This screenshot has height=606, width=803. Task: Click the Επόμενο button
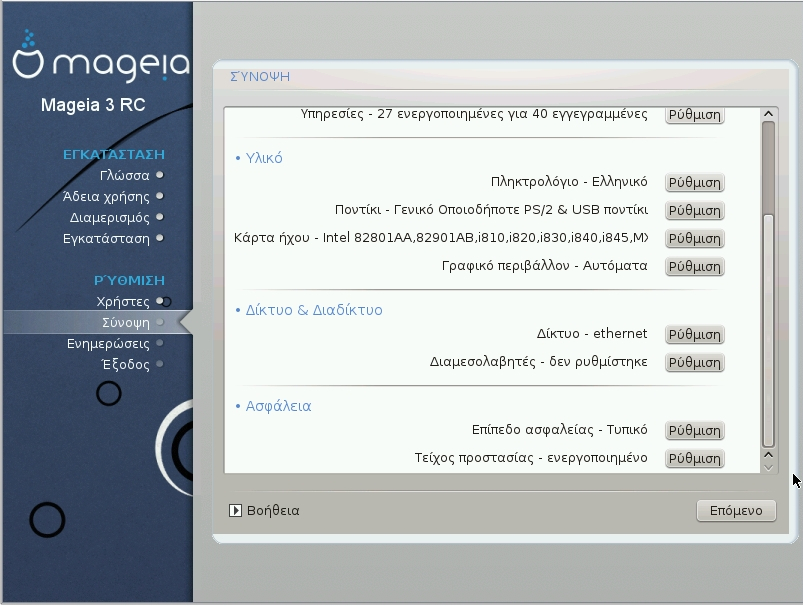point(736,511)
